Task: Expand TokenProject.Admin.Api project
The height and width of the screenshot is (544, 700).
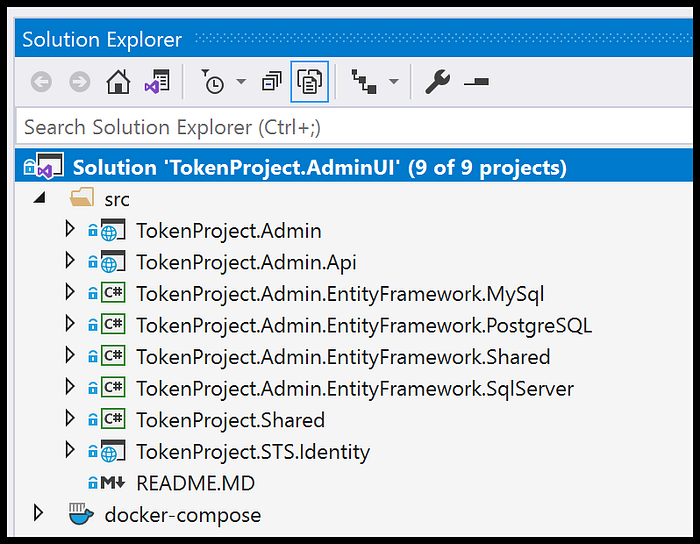Action: pos(70,260)
